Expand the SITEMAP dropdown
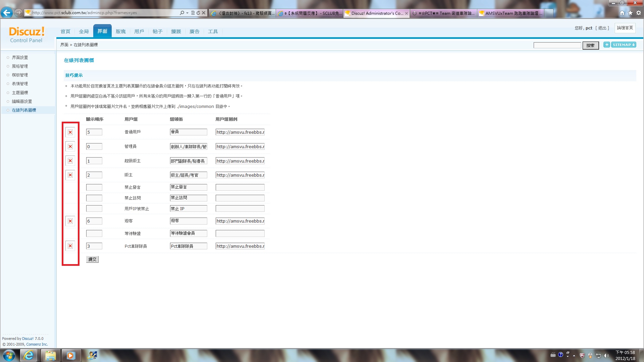Screen dimensions: 644x362 pos(624,45)
